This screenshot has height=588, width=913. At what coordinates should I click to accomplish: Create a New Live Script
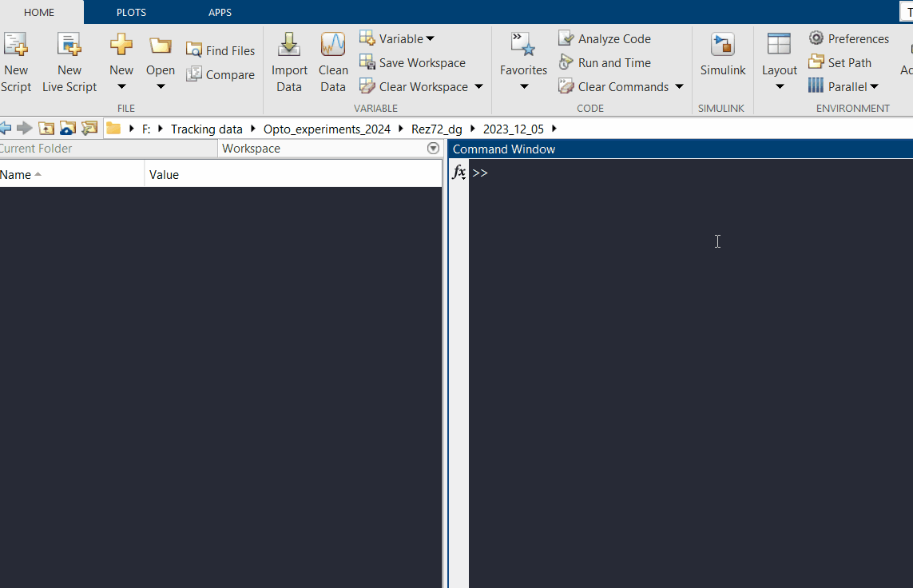(69, 62)
